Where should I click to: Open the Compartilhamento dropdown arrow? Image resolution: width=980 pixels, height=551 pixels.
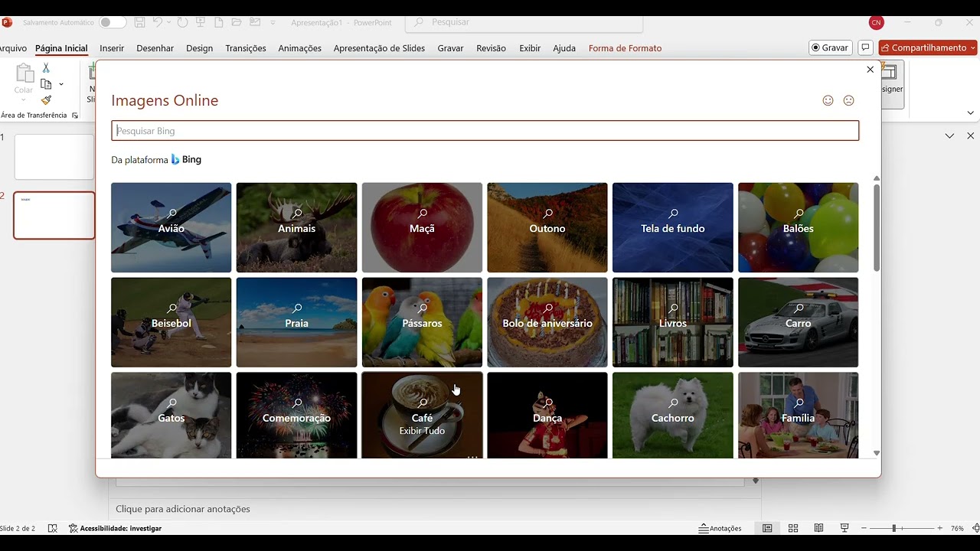coord(973,47)
